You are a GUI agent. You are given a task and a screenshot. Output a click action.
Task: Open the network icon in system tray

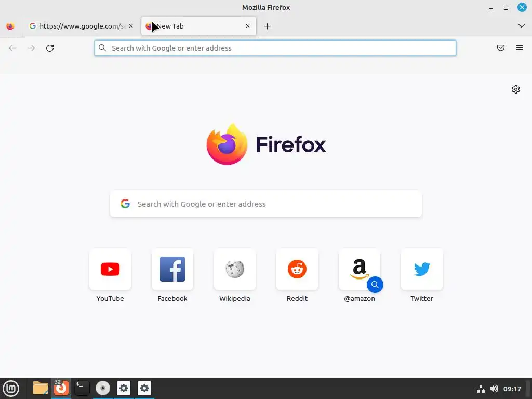pos(481,389)
